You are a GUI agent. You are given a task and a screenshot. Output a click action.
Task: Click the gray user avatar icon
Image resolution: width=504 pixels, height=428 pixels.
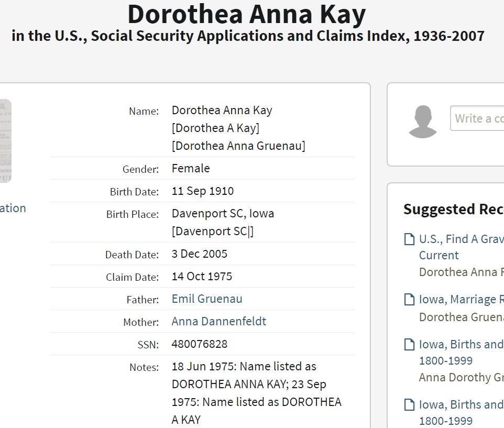(422, 122)
